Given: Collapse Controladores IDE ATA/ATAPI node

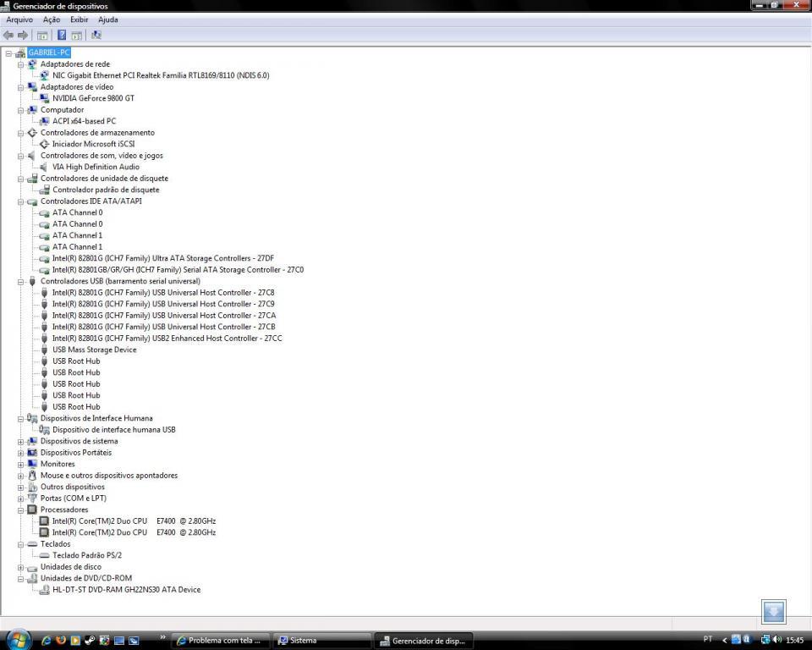Looking at the screenshot, I should tap(20, 201).
